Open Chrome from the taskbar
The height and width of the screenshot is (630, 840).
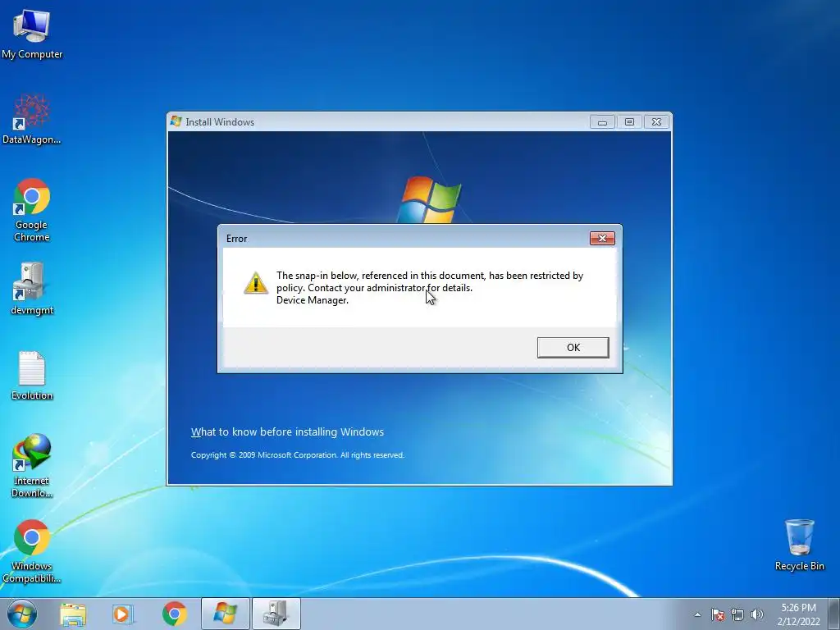[x=174, y=614]
